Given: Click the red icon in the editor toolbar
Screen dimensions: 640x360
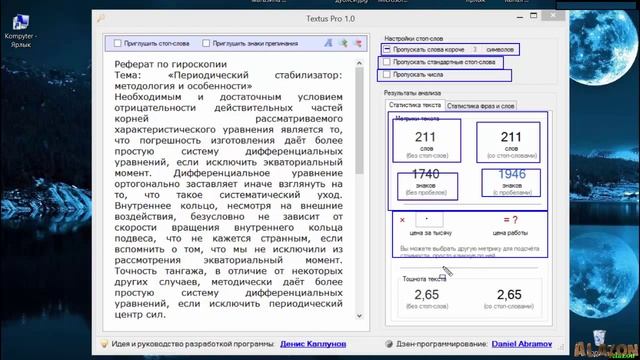Looking at the screenshot, I should point(358,43).
